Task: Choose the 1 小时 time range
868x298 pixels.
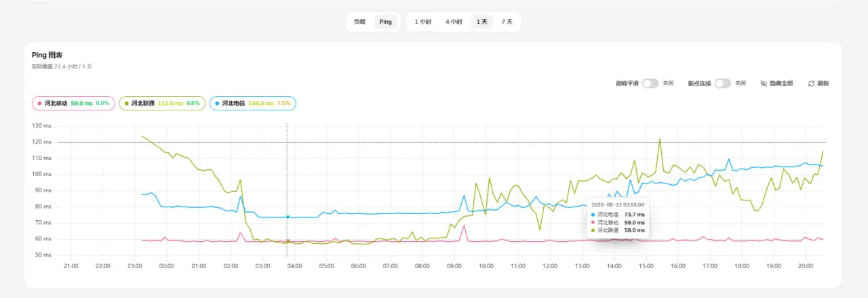Action: pyautogui.click(x=423, y=22)
